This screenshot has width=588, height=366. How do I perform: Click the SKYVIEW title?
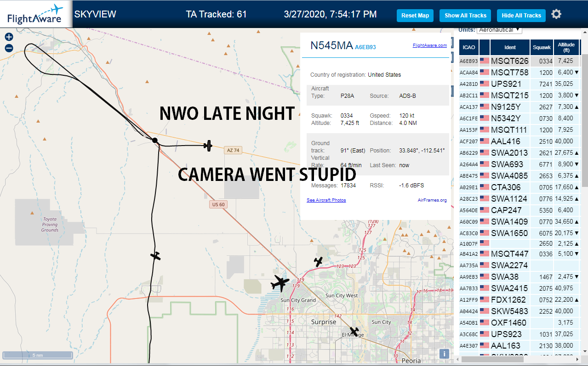coord(95,14)
